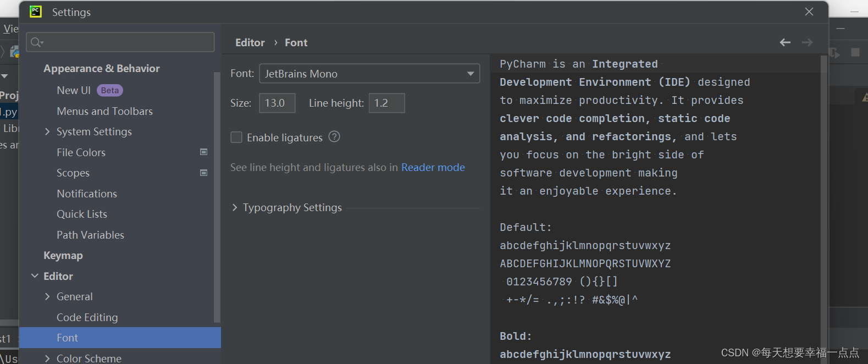Open Scopes settings page
Screen dimensions: 868x364
click(73, 173)
